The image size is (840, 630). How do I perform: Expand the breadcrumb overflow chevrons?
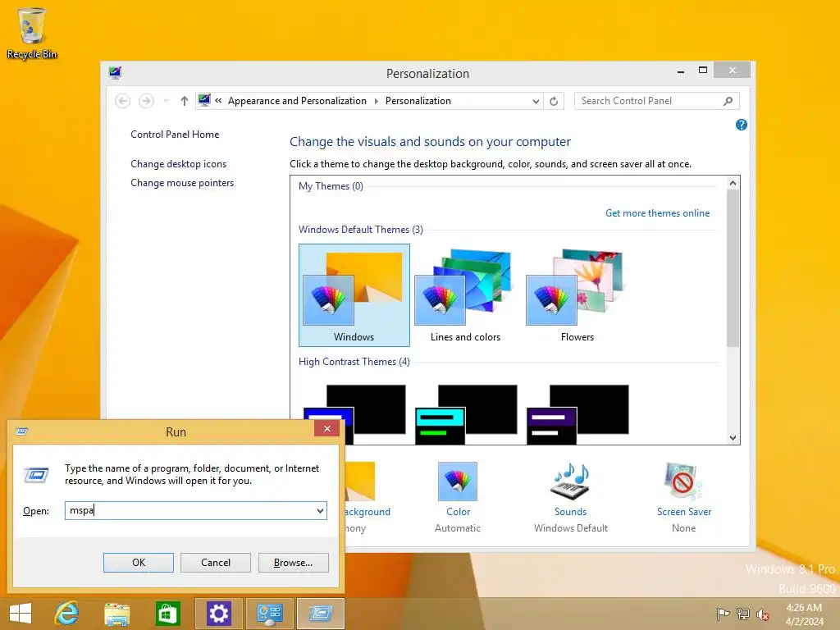[x=218, y=100]
